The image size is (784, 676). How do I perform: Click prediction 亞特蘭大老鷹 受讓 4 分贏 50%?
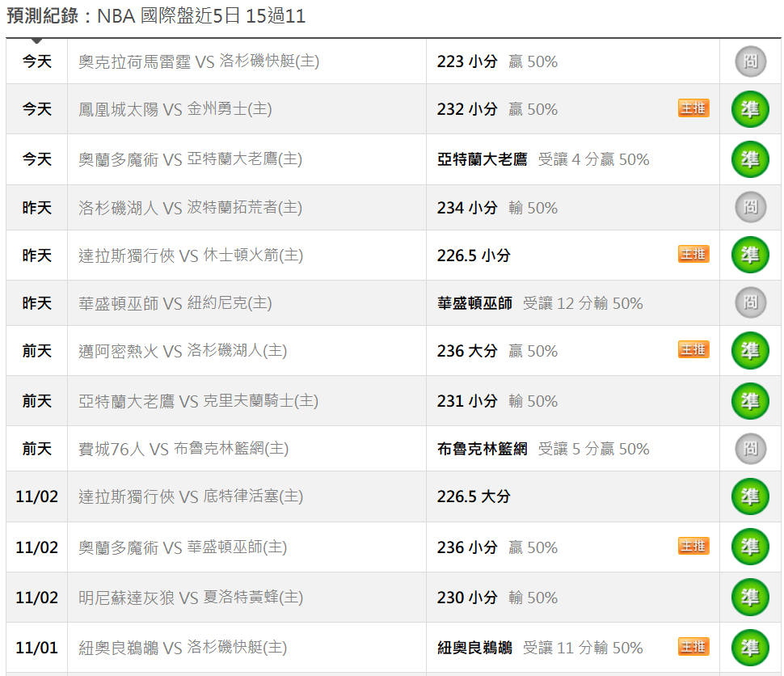(x=543, y=159)
